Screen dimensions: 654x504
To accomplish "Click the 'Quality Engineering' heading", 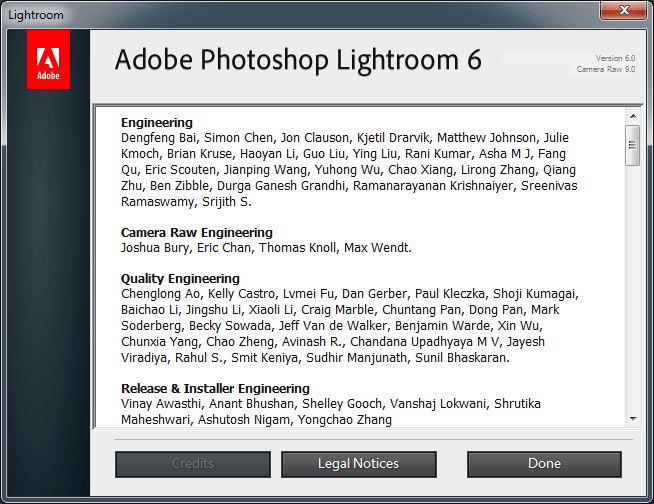I will pyautogui.click(x=180, y=279).
